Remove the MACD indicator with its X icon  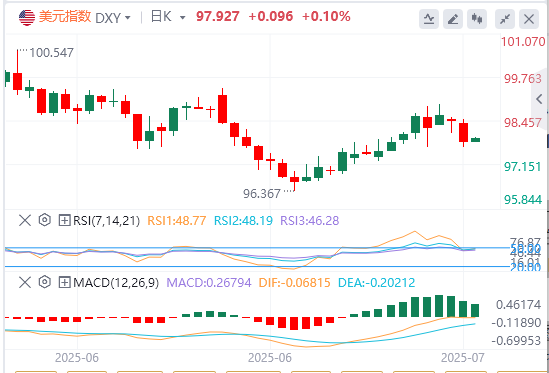click(25, 282)
